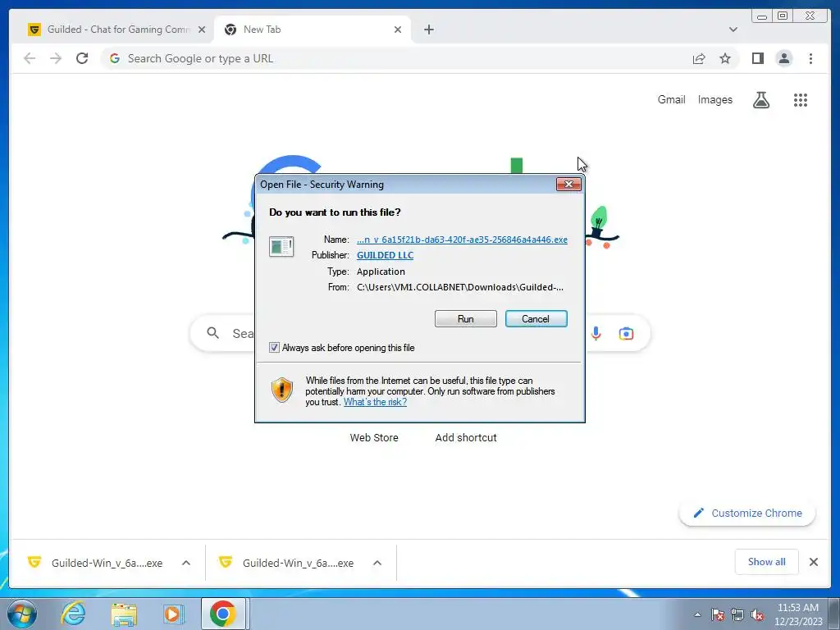Screen dimensions: 840x630
Task: Start voice search with the microphone icon
Action: pyautogui.click(x=596, y=333)
